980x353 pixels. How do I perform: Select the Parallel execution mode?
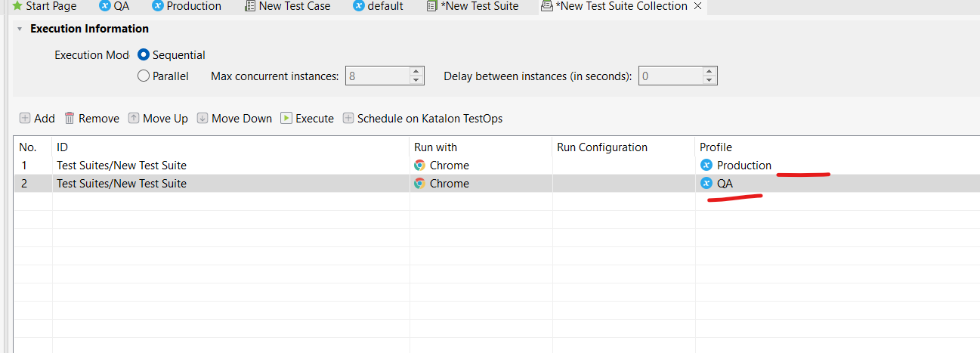coord(144,76)
